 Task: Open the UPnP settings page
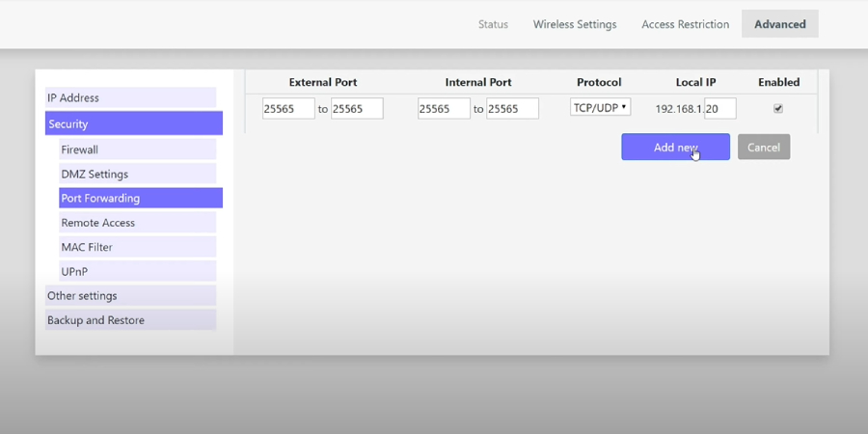(x=137, y=272)
